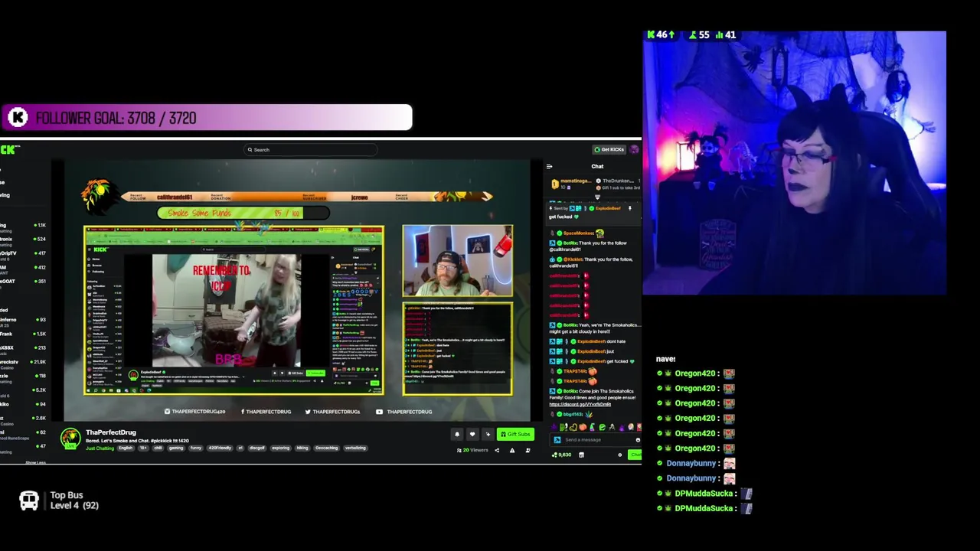Open the discord.gg link in chat
Image resolution: width=980 pixels, height=551 pixels.
580,404
